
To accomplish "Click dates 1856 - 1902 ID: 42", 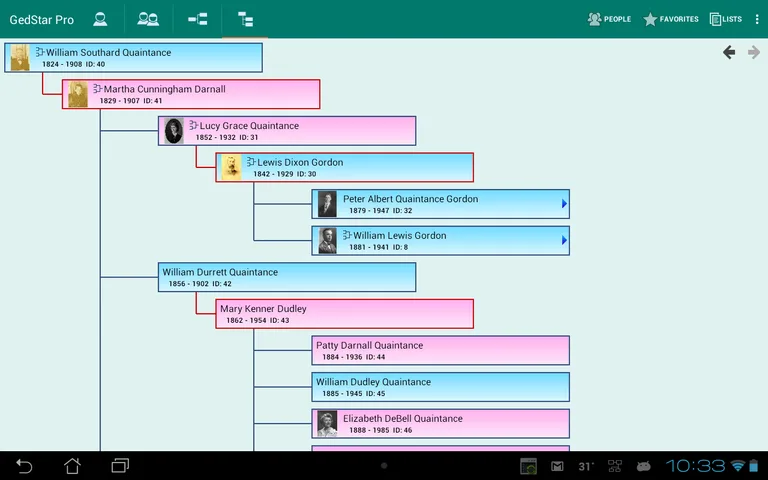I will tap(200, 284).
